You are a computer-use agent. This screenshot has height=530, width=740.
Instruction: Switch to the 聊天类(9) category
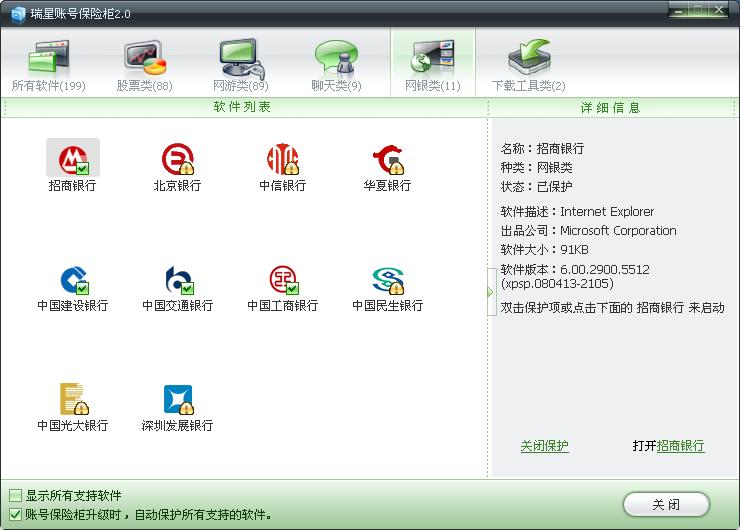tap(336, 65)
